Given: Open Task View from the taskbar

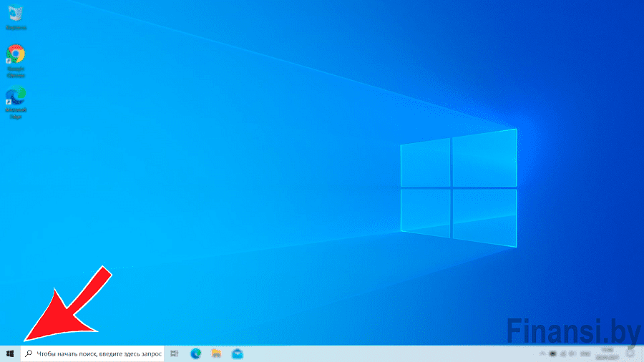Looking at the screenshot, I should [174, 353].
